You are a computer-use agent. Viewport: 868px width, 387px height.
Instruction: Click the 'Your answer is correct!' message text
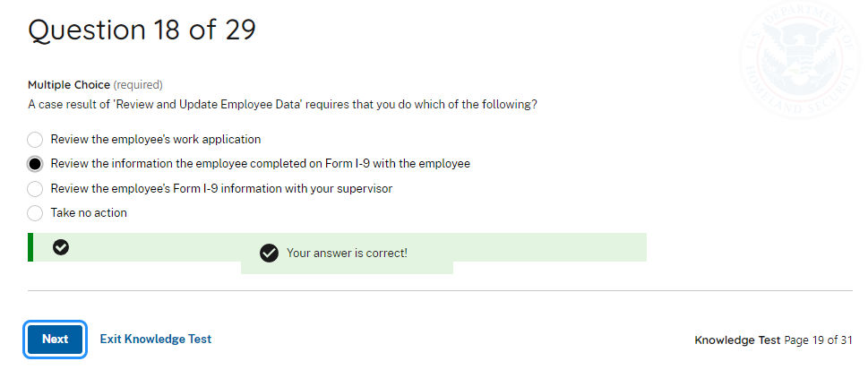click(347, 254)
